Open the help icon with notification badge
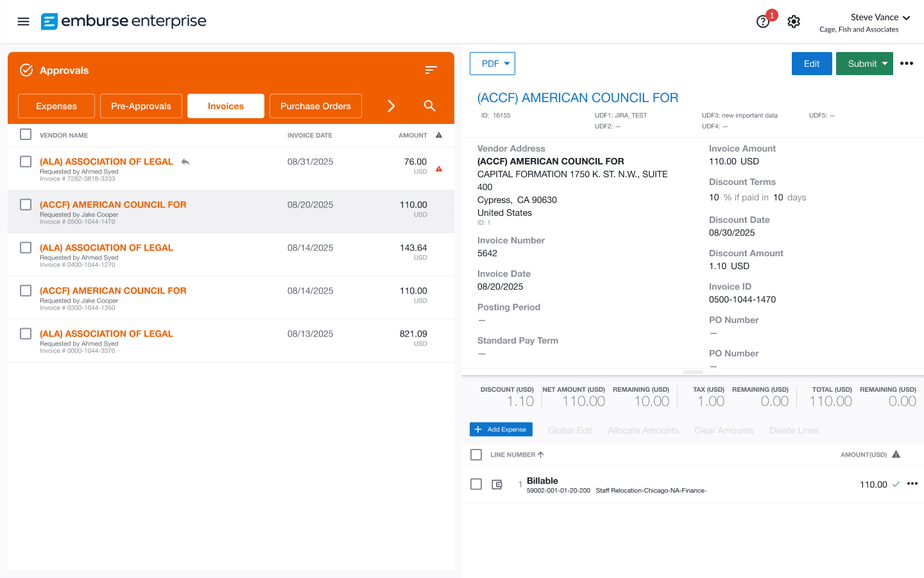The width and height of the screenshot is (924, 578). pyautogui.click(x=763, y=21)
